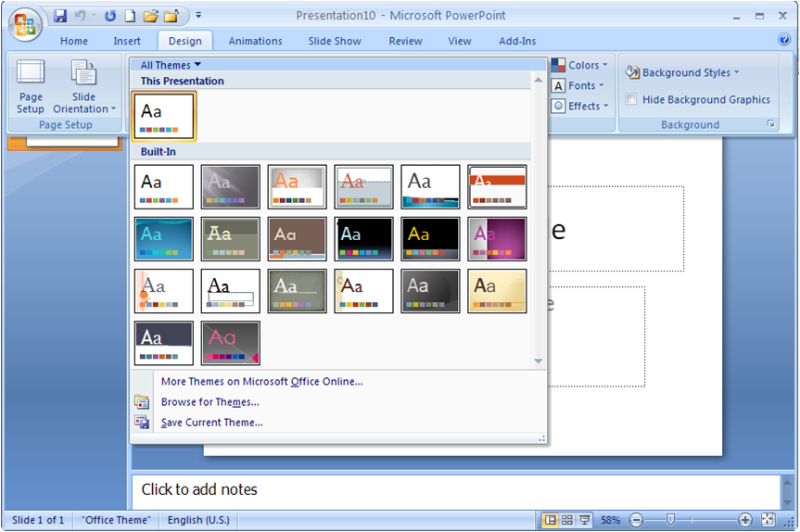Apply the black theme with yellow Aa
Screen dimensions: 800x532
(x=430, y=239)
